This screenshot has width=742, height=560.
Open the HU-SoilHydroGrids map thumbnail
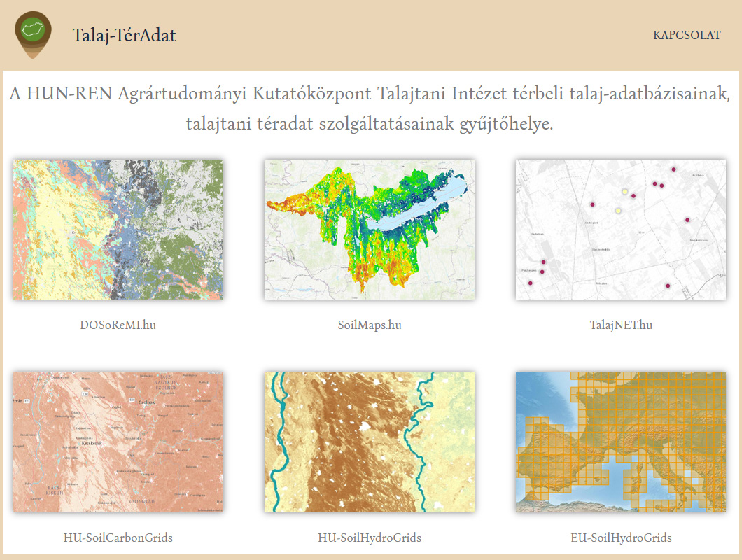click(x=370, y=442)
